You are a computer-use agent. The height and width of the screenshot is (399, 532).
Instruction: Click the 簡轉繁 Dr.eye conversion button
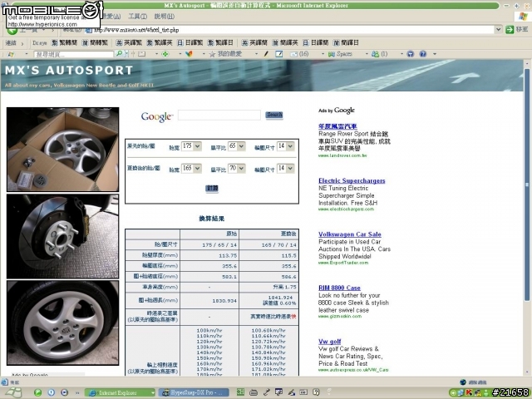pos(95,42)
